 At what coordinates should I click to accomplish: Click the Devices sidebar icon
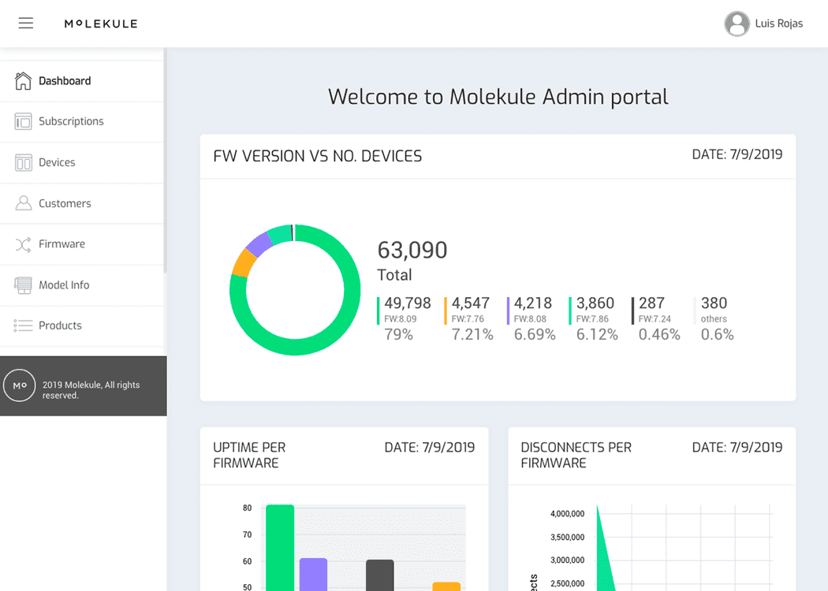[23, 163]
